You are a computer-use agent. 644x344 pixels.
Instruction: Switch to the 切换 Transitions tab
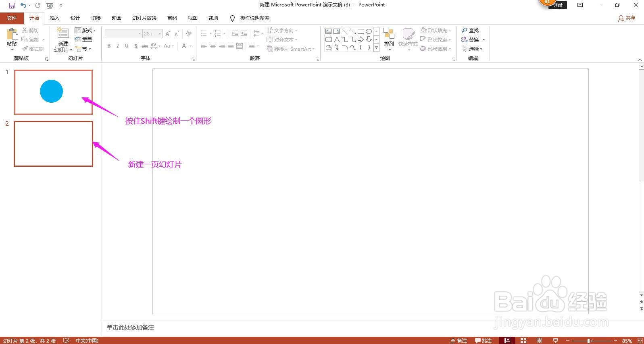tap(96, 18)
